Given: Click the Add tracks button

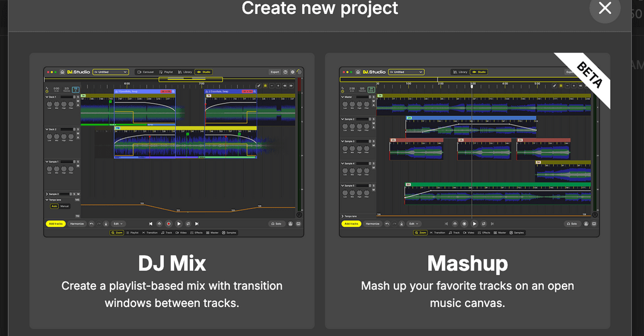Looking at the screenshot, I should [x=55, y=223].
